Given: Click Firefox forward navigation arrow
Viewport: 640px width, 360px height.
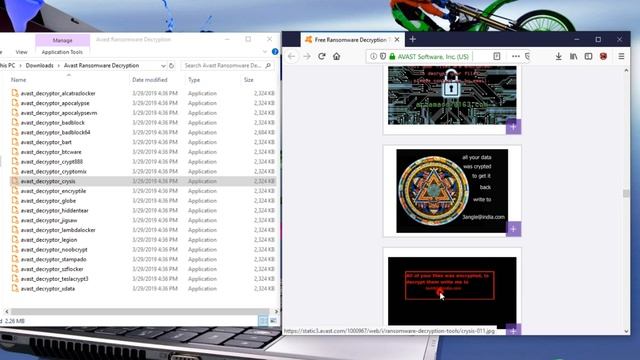Looking at the screenshot, I should pos(307,56).
